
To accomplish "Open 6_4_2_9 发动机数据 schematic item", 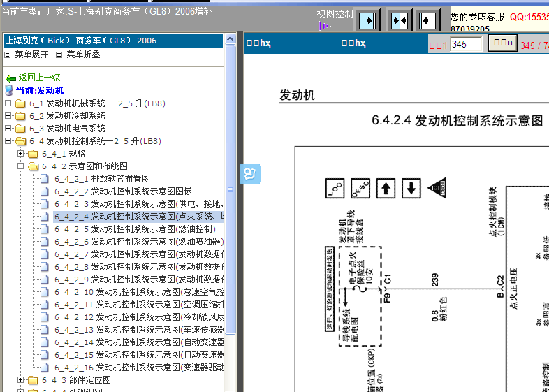I will [x=139, y=280].
